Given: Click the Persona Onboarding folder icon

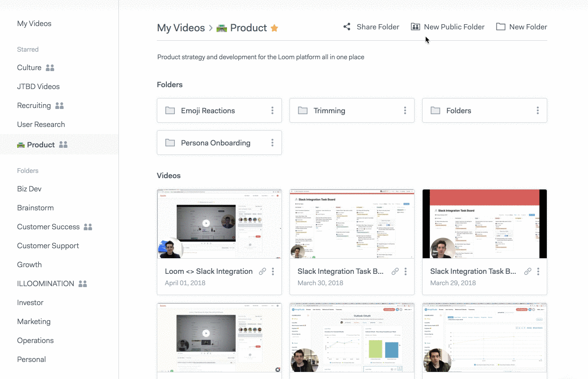Looking at the screenshot, I should pos(170,143).
